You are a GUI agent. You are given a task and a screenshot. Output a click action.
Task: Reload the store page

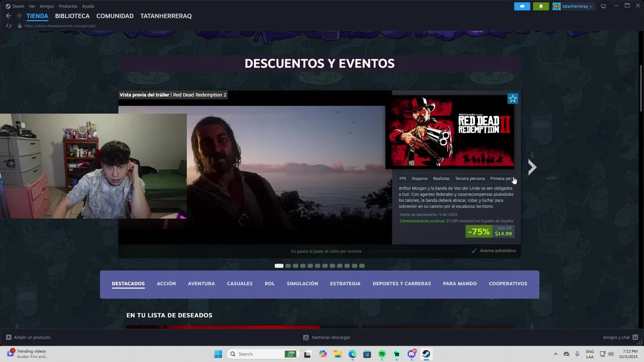point(8,26)
